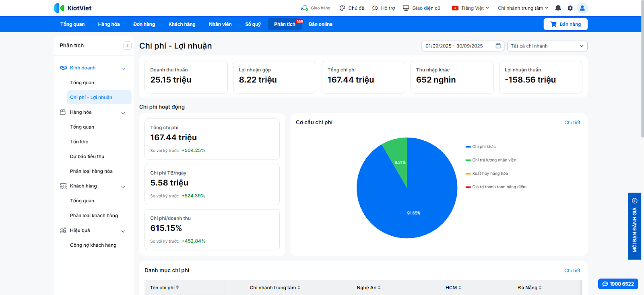Open the settings gear icon
The image size is (644, 295).
[570, 8]
